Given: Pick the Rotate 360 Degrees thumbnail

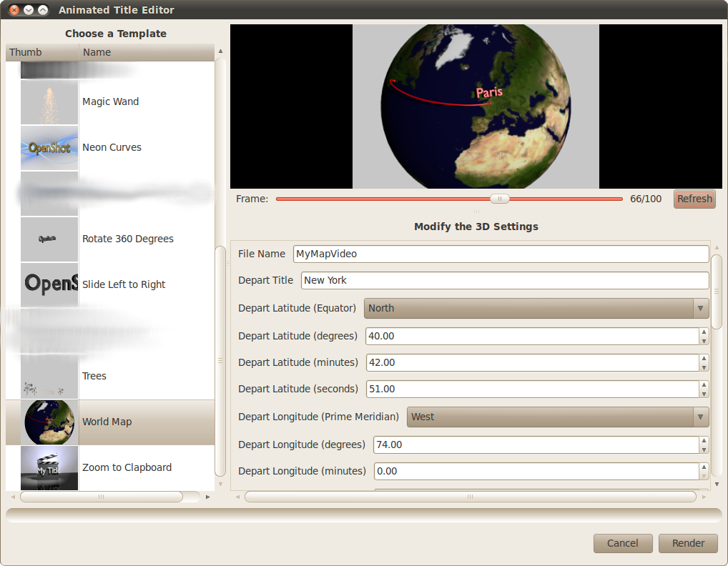Looking at the screenshot, I should click(x=49, y=239).
